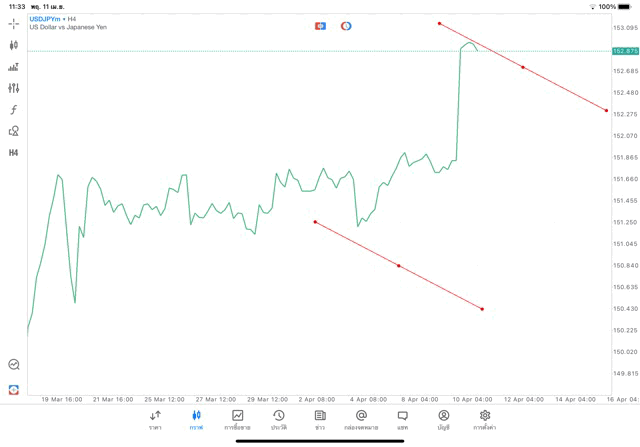Viewport: 640px width, 447px height.
Task: Open the drawing objects shapes tool
Action: click(14, 131)
